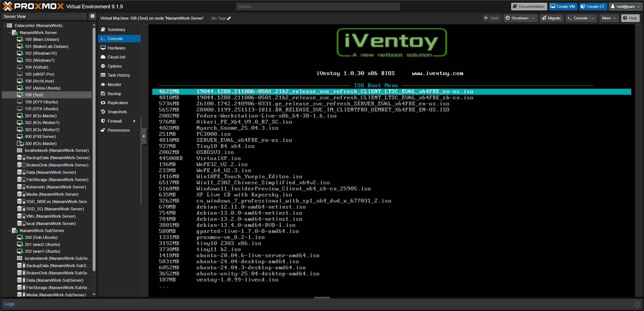Image resolution: width=644 pixels, height=311 pixels.
Task: Collapse the NanamiWork-Server tree node
Action: pyautogui.click(x=10, y=33)
